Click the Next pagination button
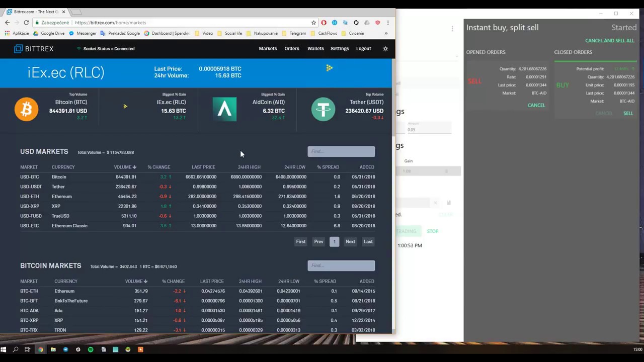 click(350, 242)
